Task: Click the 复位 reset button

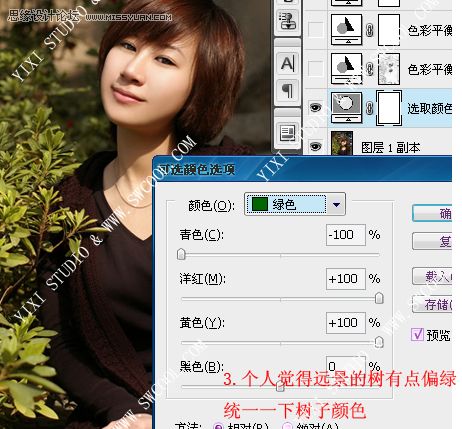Action: tap(432, 241)
